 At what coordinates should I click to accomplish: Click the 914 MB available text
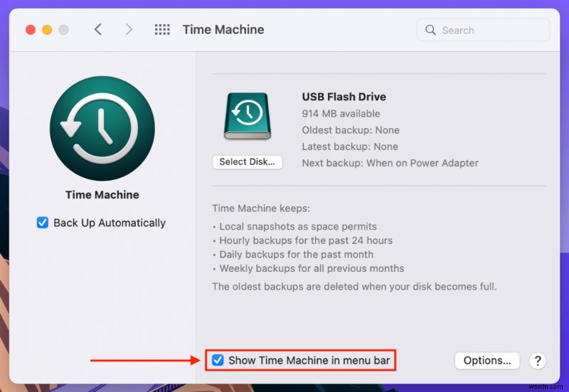click(341, 114)
